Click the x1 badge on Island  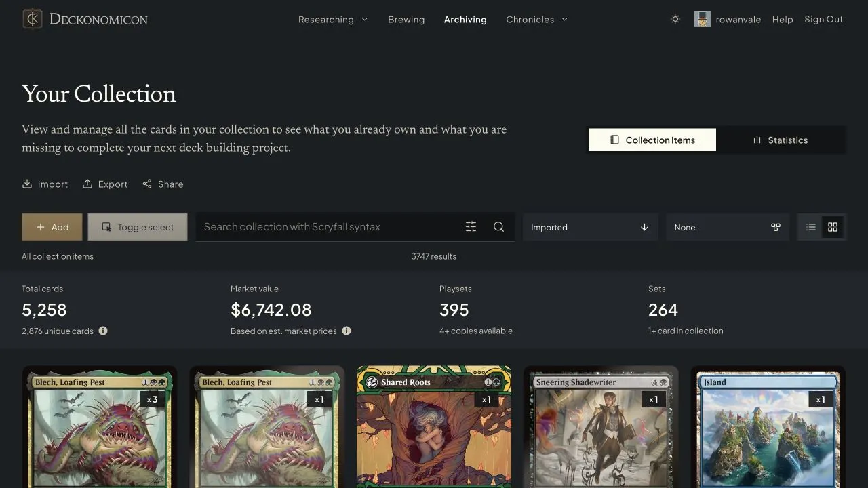tap(821, 399)
